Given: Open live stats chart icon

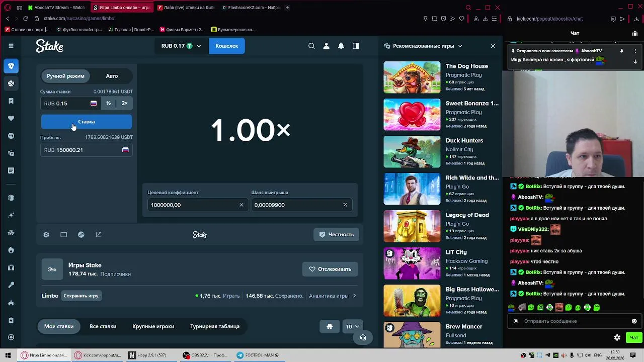Looking at the screenshot, I should [81, 235].
